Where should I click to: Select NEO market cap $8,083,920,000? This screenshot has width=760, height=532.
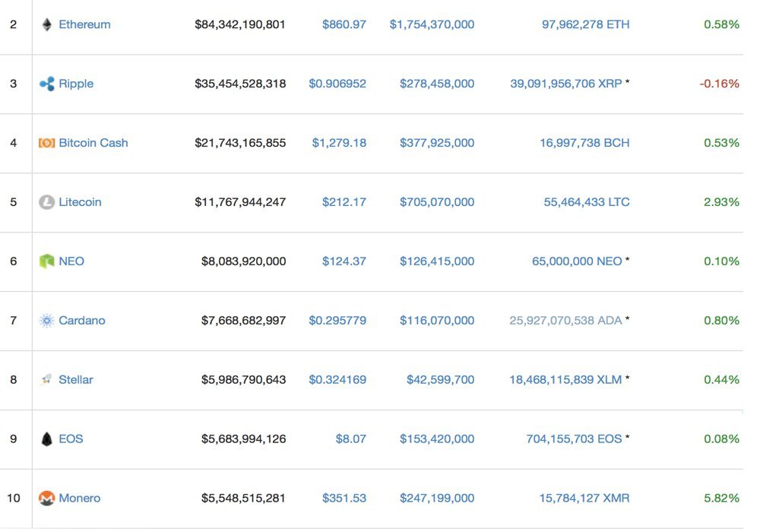click(243, 261)
